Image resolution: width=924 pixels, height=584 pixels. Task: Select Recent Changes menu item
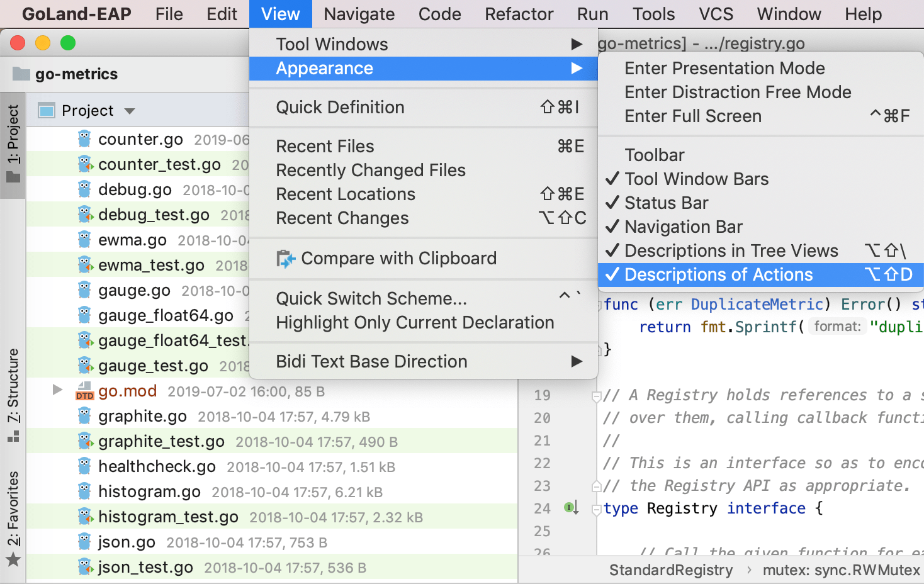pos(424,218)
